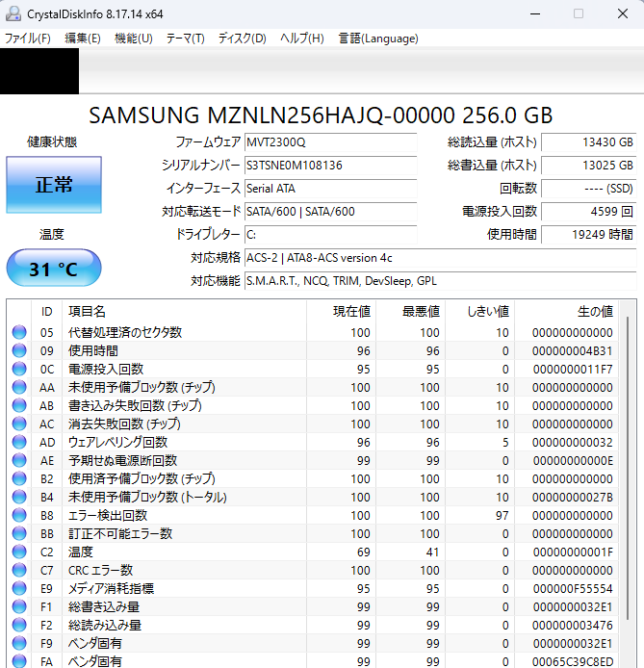Select the CRC エラー数 row

(313, 571)
